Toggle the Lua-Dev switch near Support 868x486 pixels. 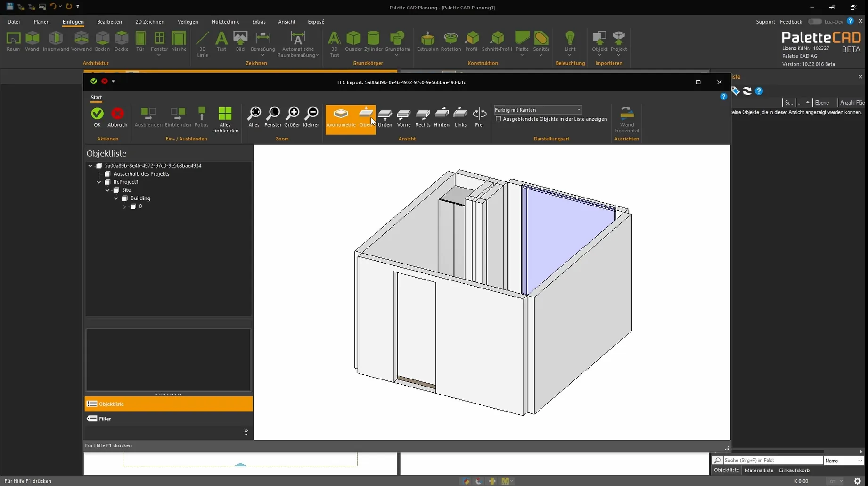click(814, 21)
